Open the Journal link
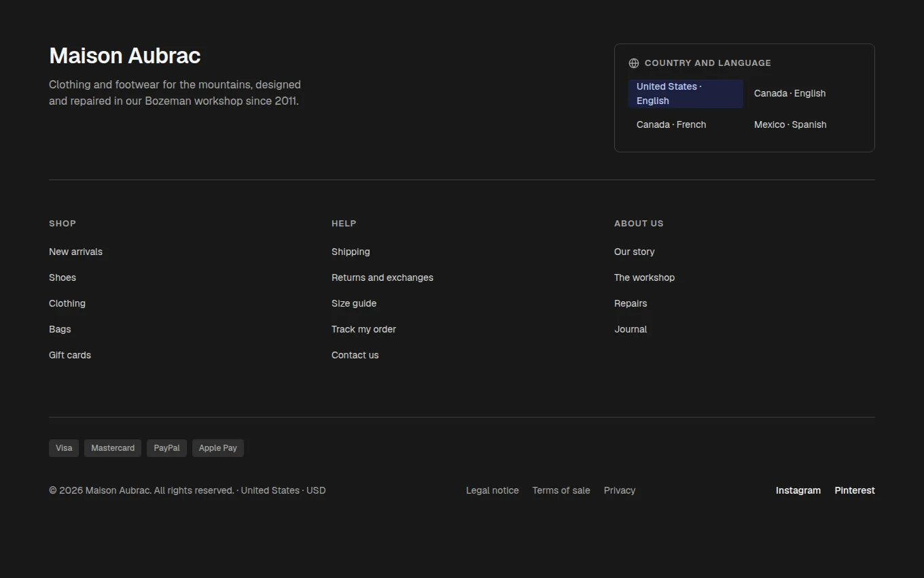924x578 pixels. coord(630,329)
